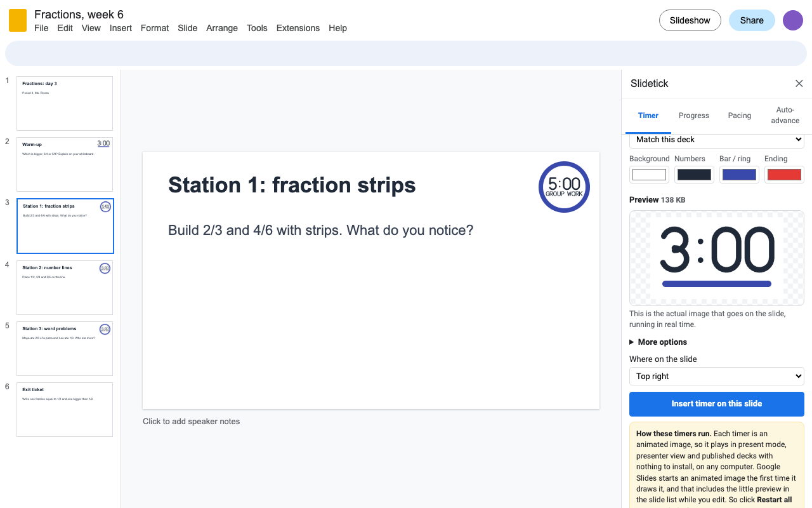Open the Edit menu
This screenshot has width=812, height=508.
(x=65, y=28)
